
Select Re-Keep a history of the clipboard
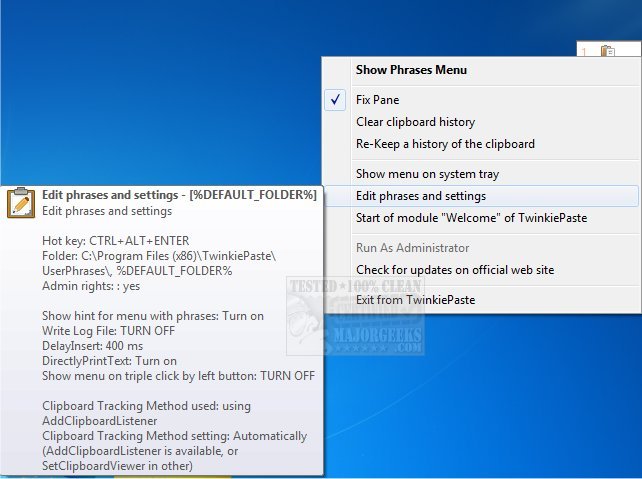pos(445,144)
